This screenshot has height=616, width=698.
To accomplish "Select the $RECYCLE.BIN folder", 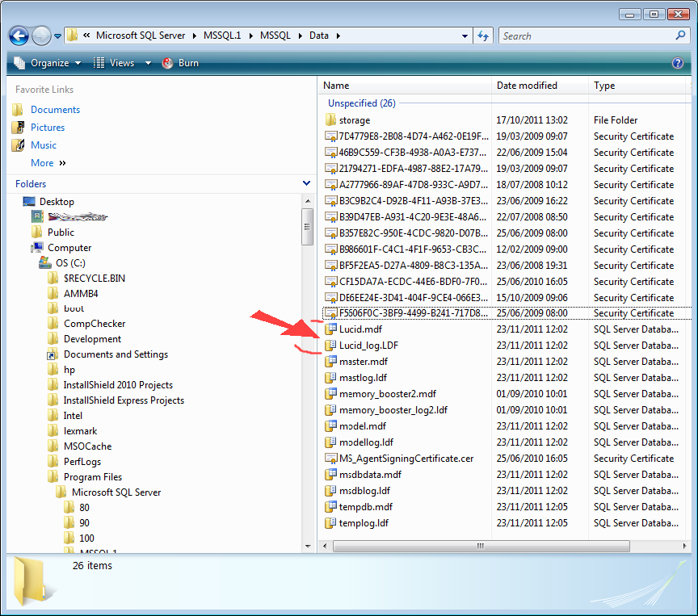I will (95, 278).
